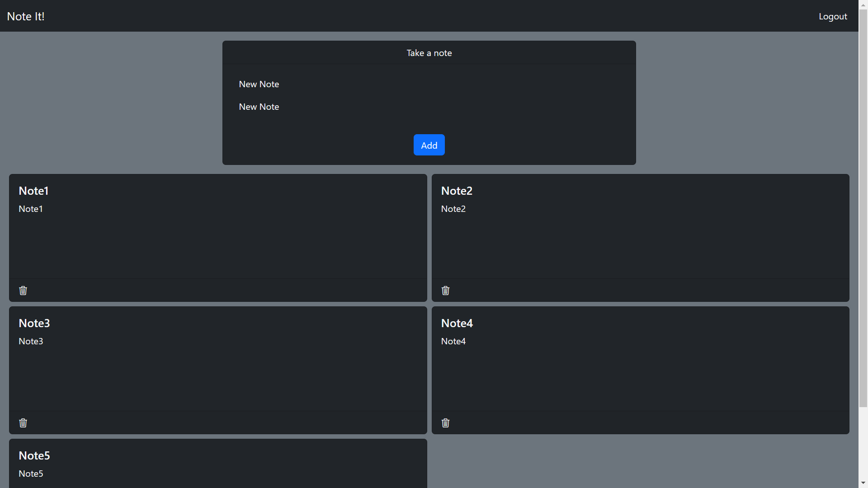Delete Note2 with its trash icon

point(445,291)
